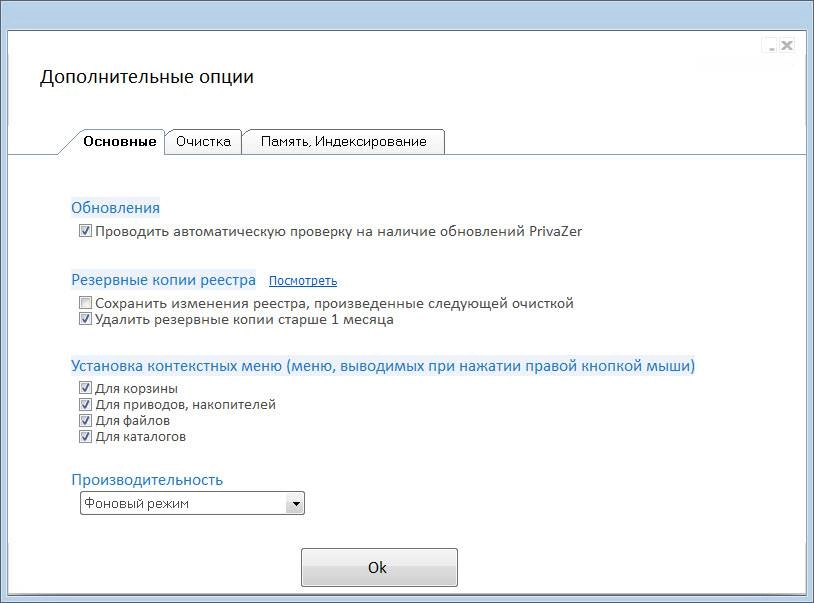
Task: Confirm settings with the Ok button
Action: [379, 567]
